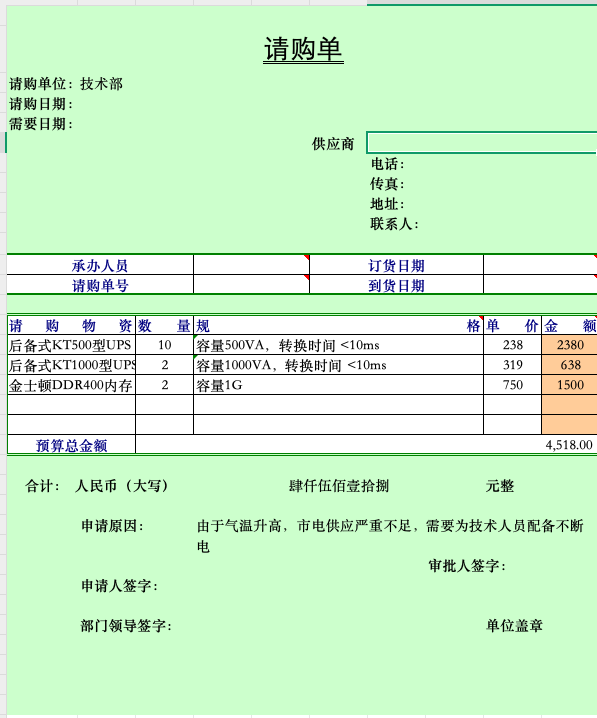
Task: Click the 订货日期 header cell
Action: (396, 265)
